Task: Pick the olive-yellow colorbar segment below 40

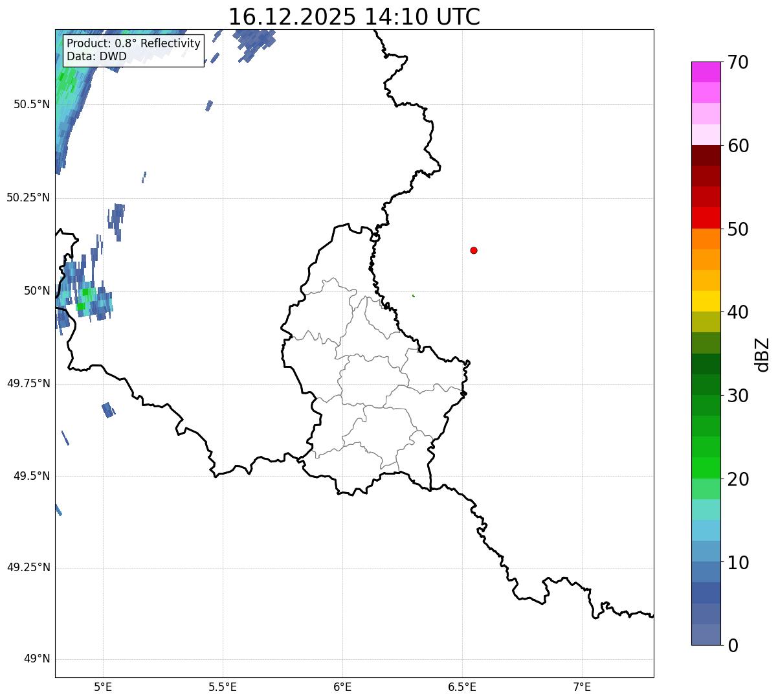Action: pos(706,322)
